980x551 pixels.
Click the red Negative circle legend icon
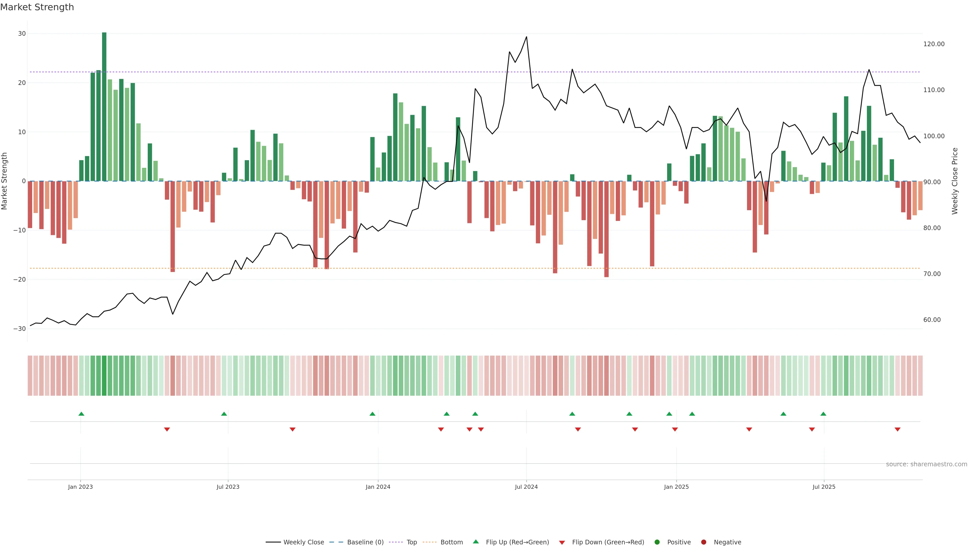(703, 542)
